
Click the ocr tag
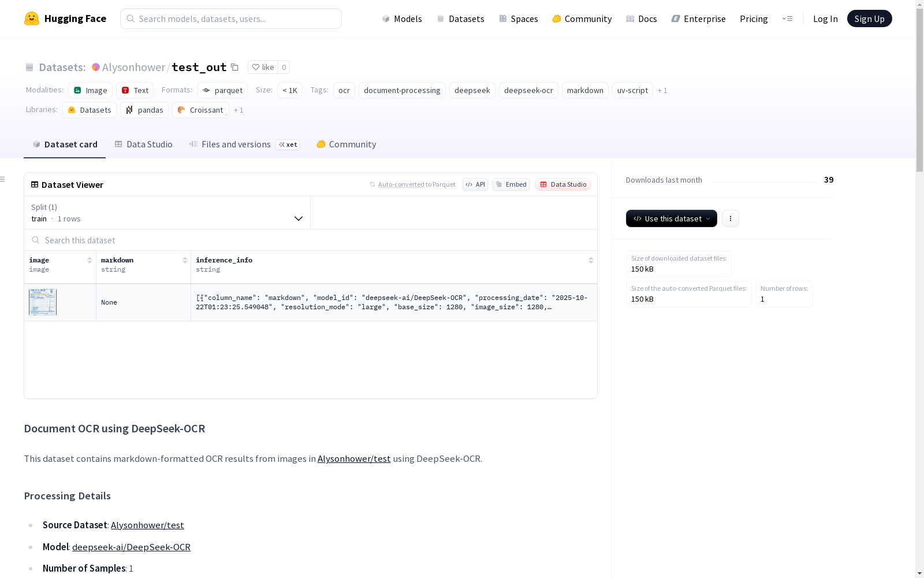pyautogui.click(x=344, y=90)
